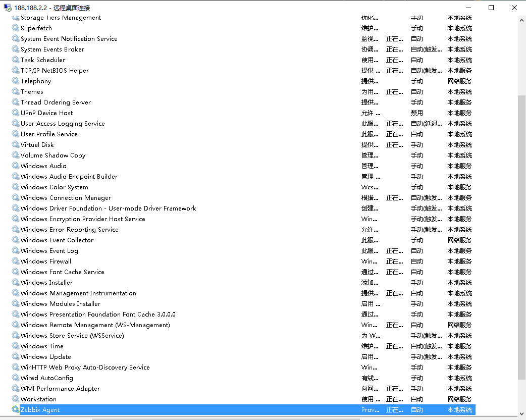
Task: Select Windows Management Instrumentation service
Action: [x=79, y=293]
